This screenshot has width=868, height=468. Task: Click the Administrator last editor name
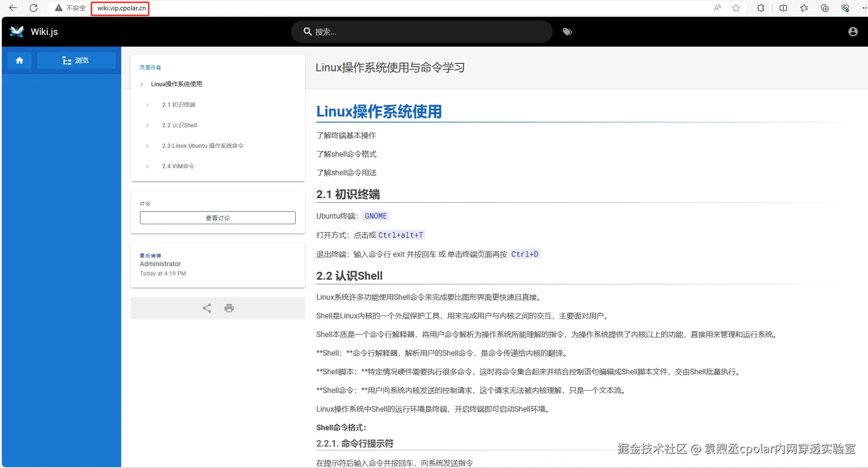click(x=160, y=264)
